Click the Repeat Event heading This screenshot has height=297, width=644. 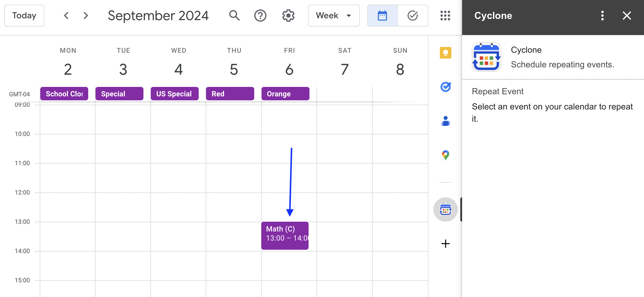coord(497,91)
